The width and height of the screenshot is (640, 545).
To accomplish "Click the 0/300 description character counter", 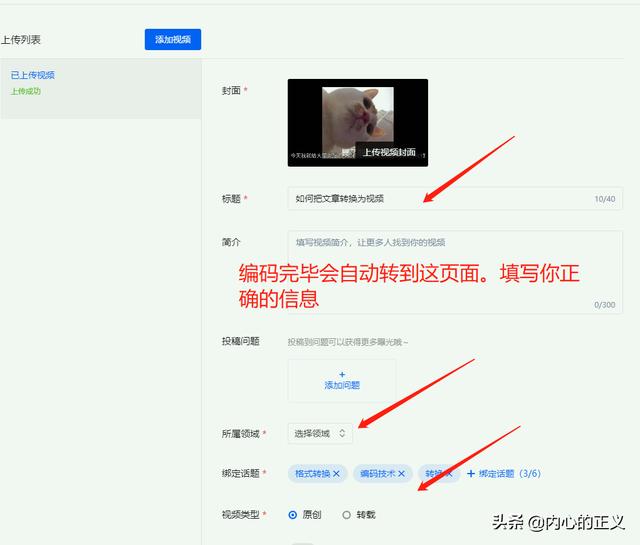I will [605, 305].
